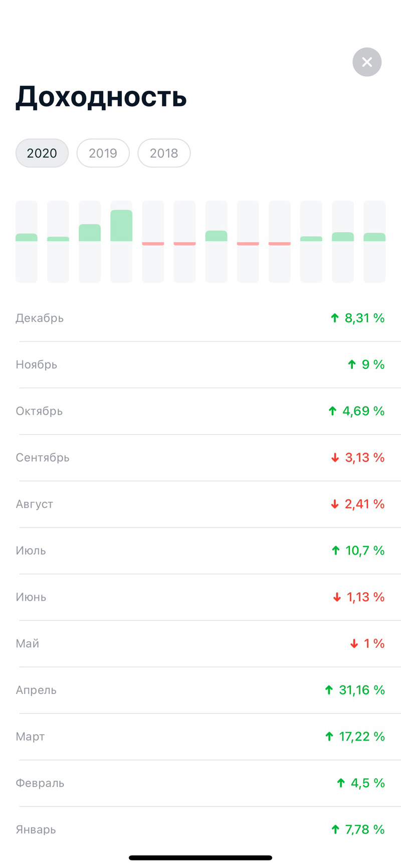Select the Январь 7,78 % row
This screenshot has height=868, width=401.
click(x=200, y=829)
